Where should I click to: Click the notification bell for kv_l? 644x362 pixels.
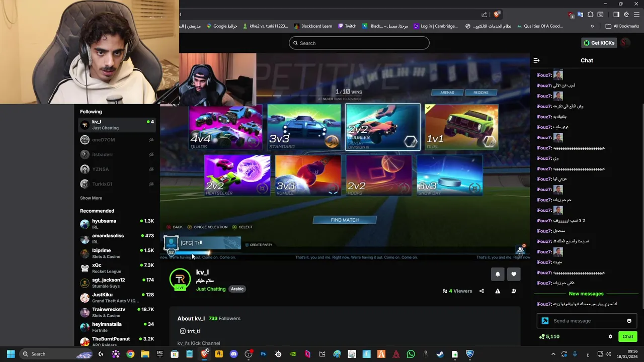point(498,274)
